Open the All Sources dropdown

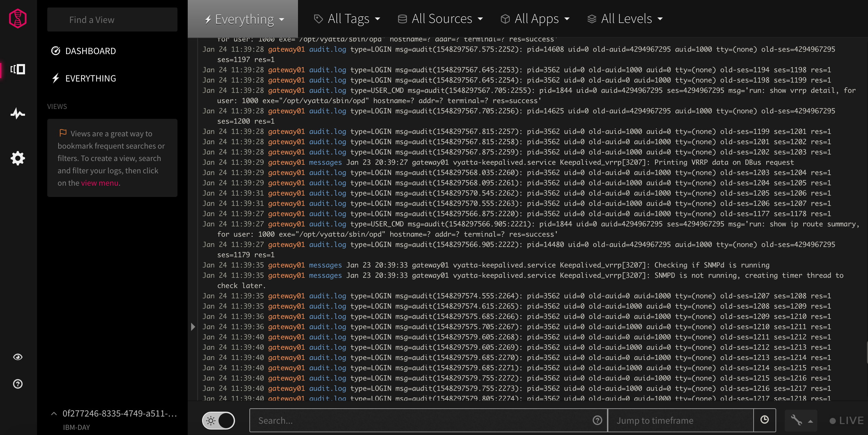click(x=440, y=19)
